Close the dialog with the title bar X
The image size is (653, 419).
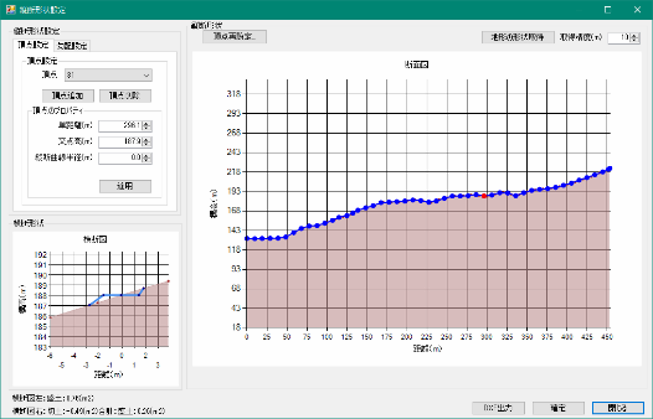(637, 10)
